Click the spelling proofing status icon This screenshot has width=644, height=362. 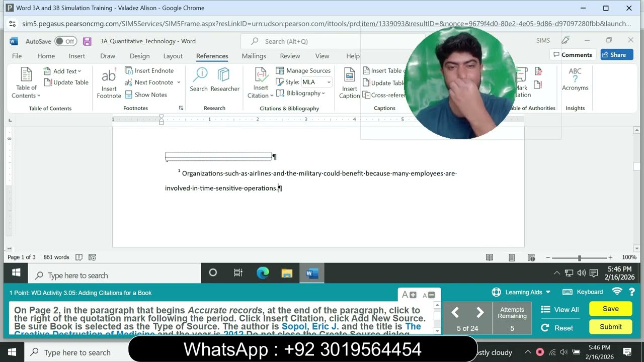coord(79,257)
